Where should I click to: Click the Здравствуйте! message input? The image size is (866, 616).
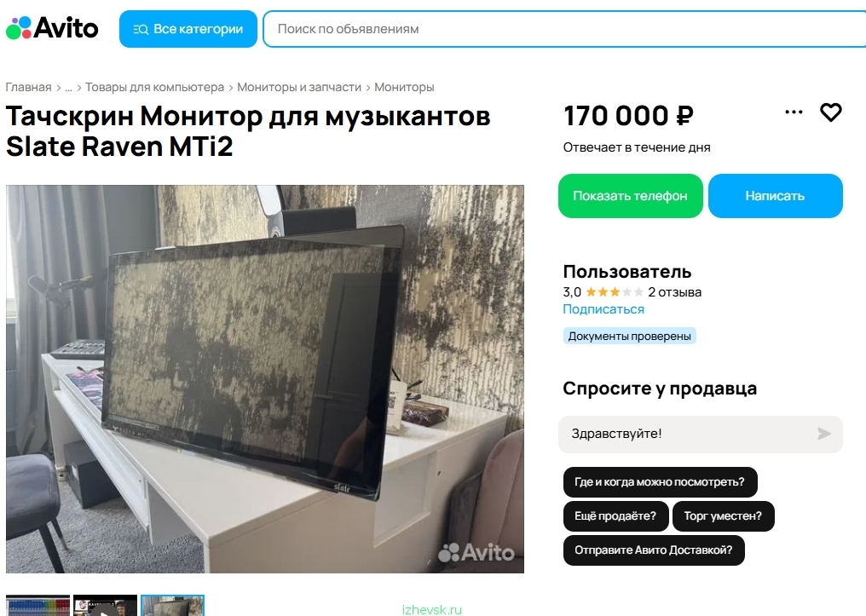pyautogui.click(x=684, y=434)
